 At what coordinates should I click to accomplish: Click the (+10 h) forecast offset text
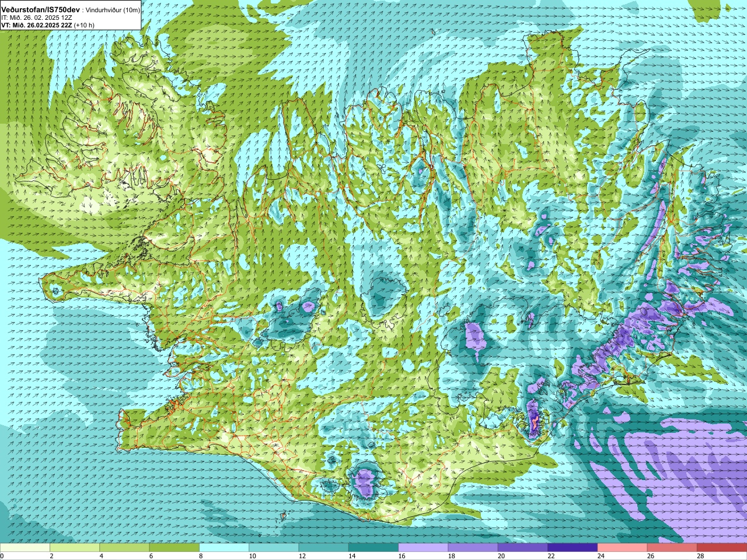[84, 25]
